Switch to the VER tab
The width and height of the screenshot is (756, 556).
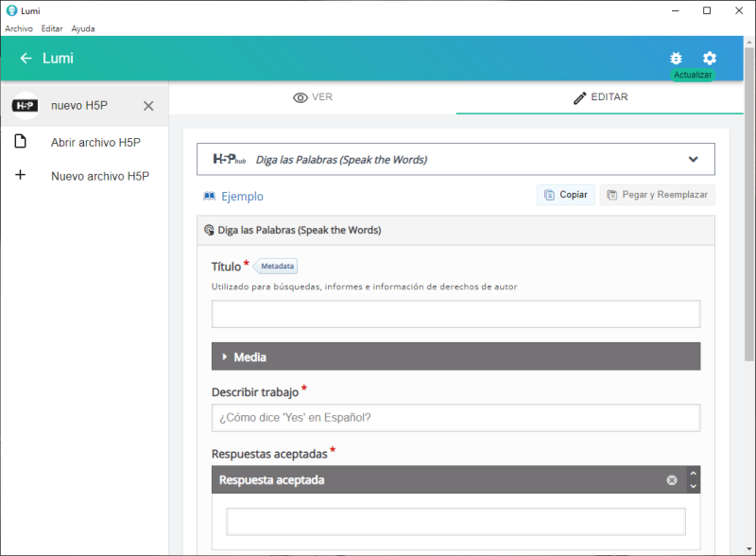(x=313, y=97)
